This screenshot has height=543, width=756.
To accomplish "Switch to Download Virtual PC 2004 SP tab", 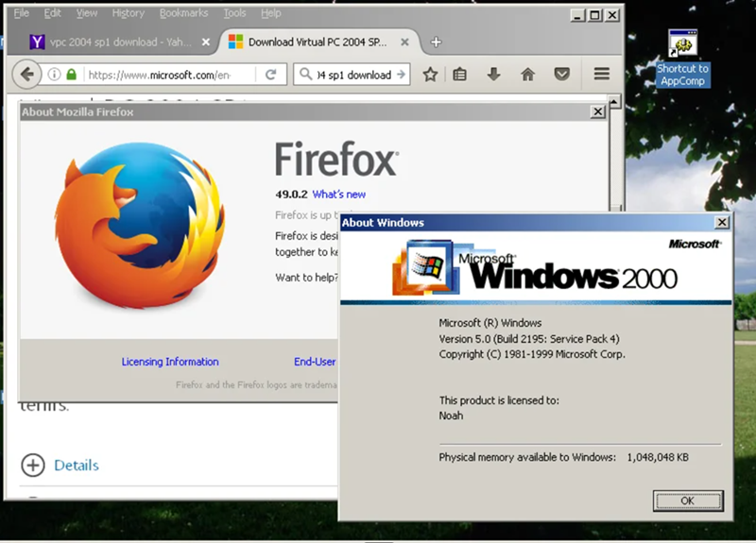I will coord(318,42).
